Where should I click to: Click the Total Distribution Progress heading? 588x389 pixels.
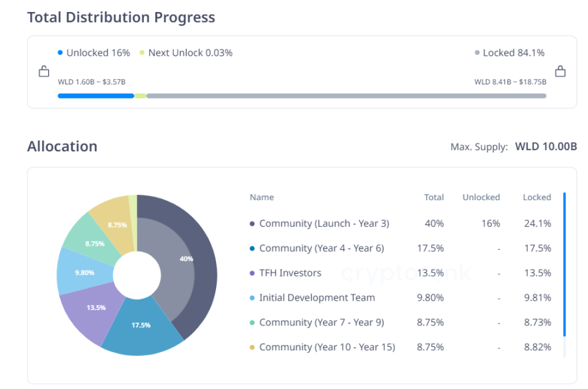pos(121,17)
